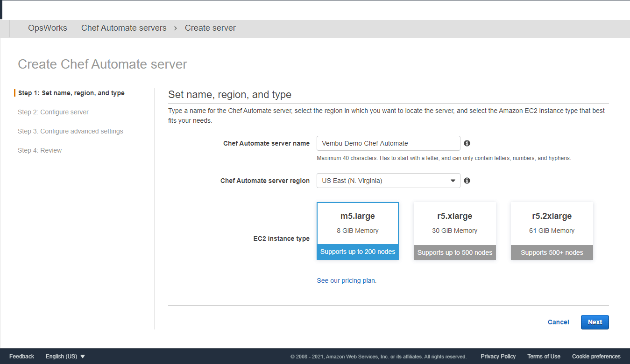Click 'Supports up to 200 nodes' label
This screenshot has width=630, height=364.
tap(358, 252)
